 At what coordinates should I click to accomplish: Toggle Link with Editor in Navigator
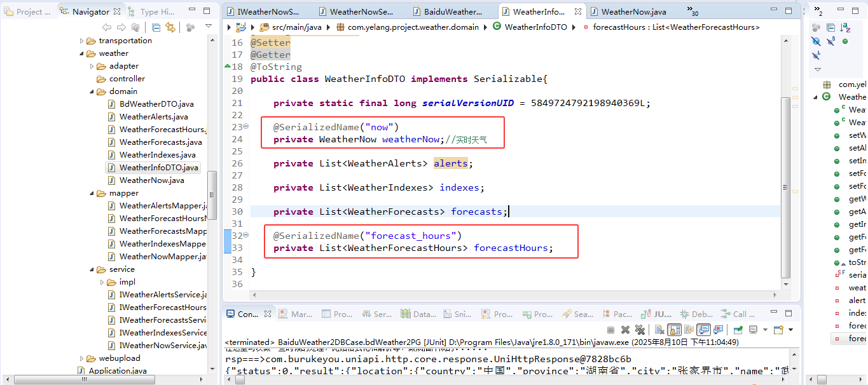tap(170, 27)
